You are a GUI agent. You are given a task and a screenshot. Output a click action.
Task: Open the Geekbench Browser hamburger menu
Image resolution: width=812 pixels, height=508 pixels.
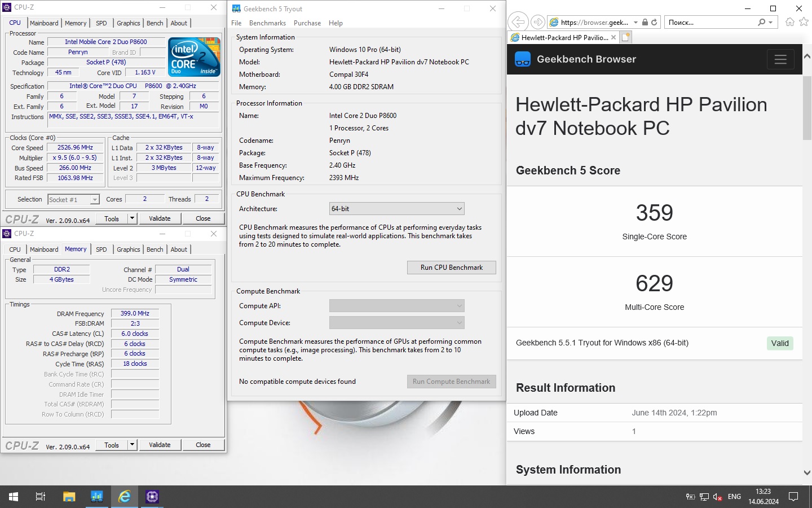(x=780, y=59)
